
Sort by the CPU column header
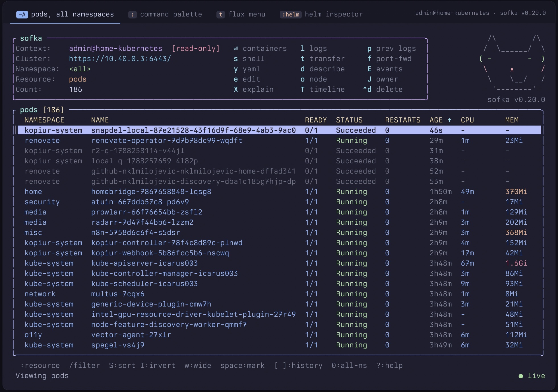click(x=467, y=120)
